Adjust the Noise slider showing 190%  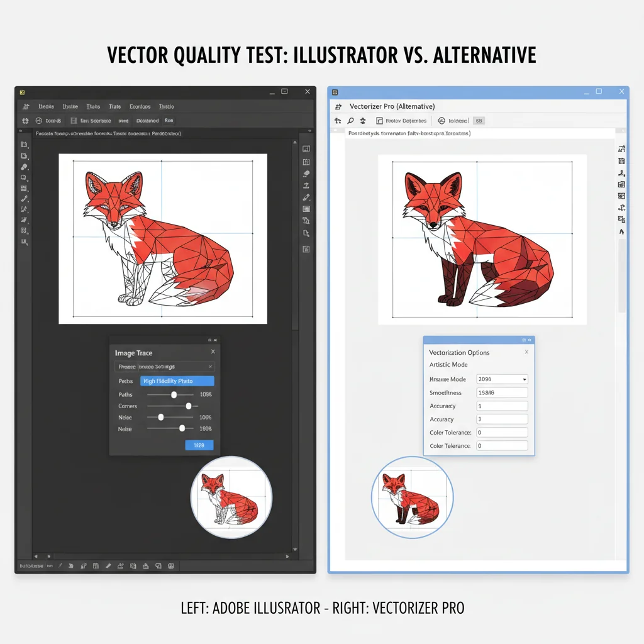tap(182, 428)
